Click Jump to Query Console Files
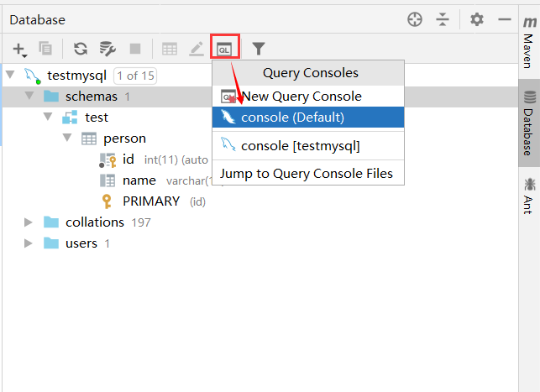 pyautogui.click(x=308, y=174)
